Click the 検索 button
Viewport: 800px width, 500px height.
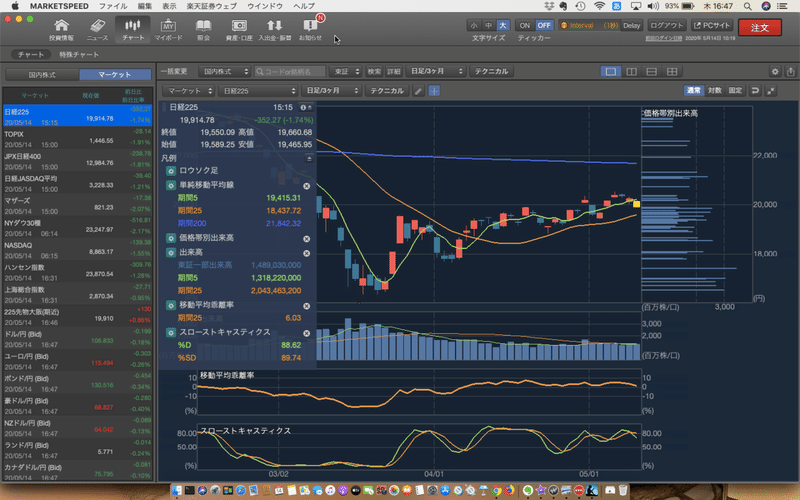(374, 72)
